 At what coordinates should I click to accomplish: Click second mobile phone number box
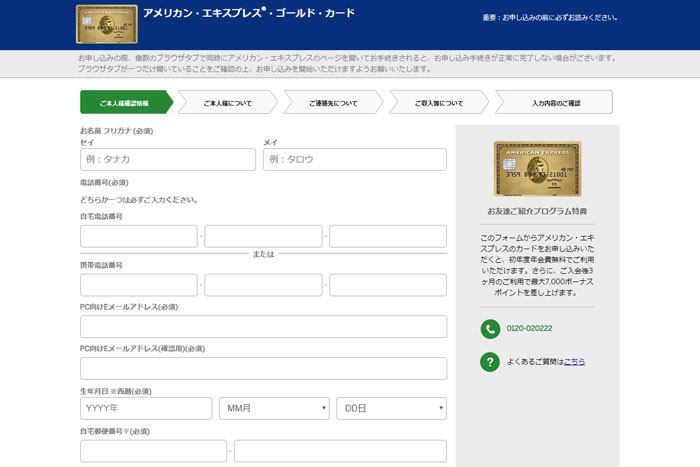[x=263, y=285]
